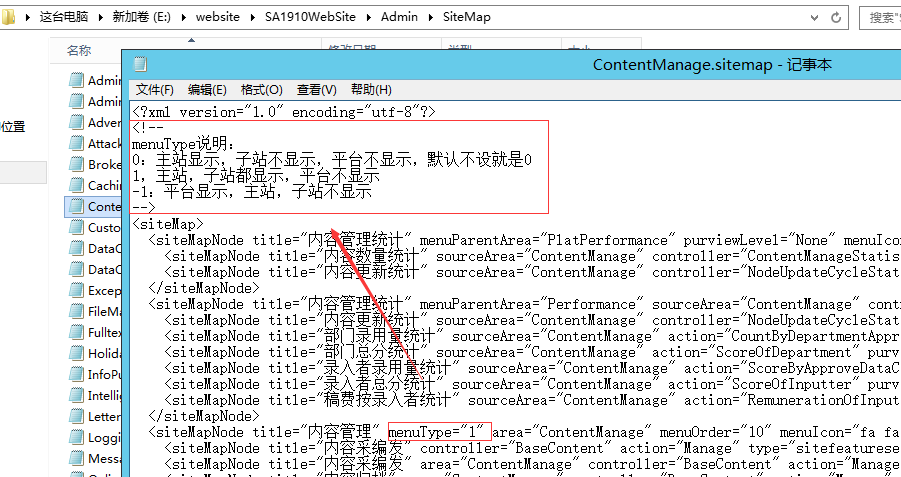The width and height of the screenshot is (901, 477).
Task: Select the FileM... file icon
Action: click(76, 312)
